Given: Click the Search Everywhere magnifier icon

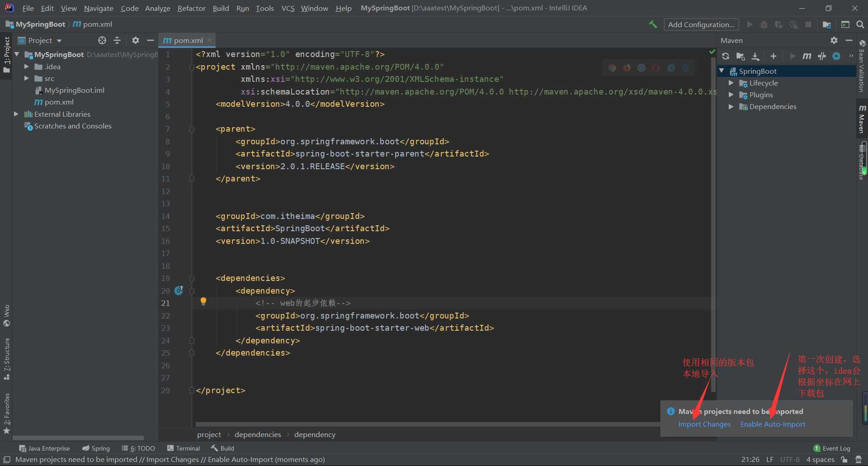Looking at the screenshot, I should point(860,24).
